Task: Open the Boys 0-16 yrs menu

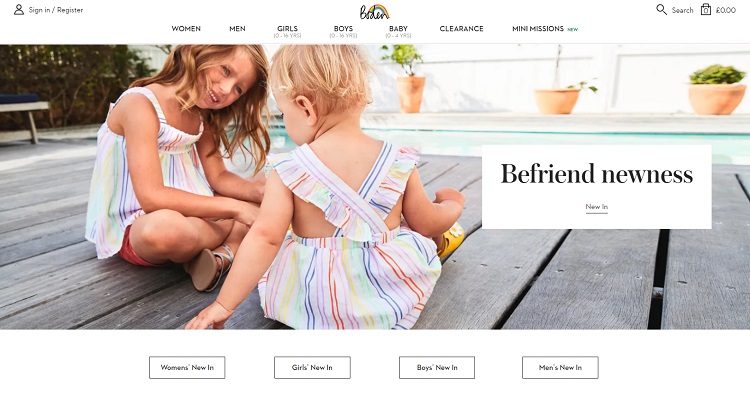Action: tap(343, 32)
